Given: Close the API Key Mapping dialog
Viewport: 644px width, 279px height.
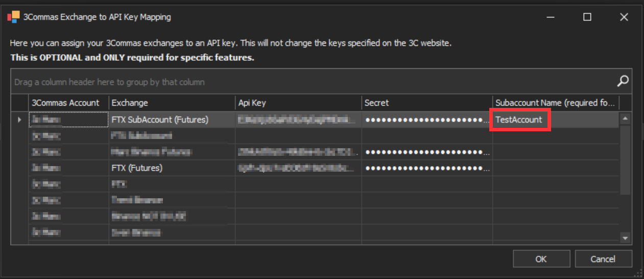Looking at the screenshot, I should click(624, 17).
